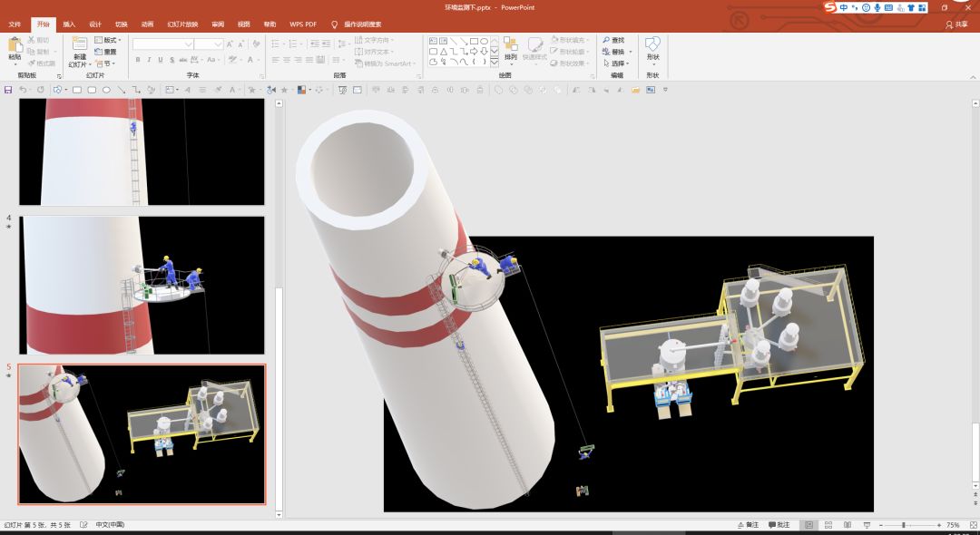Toggle Align Left paragraph alignment
The image size is (980, 535).
[275, 60]
